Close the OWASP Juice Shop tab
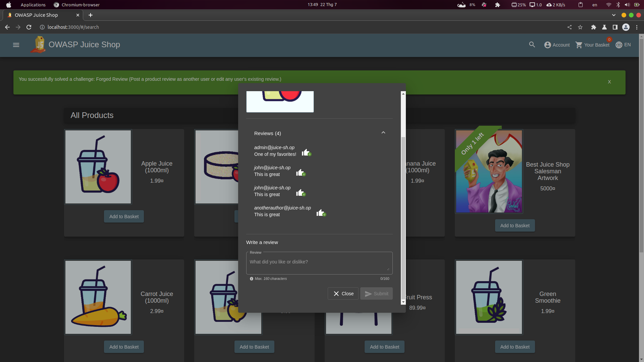This screenshot has width=644, height=362. tap(78, 15)
